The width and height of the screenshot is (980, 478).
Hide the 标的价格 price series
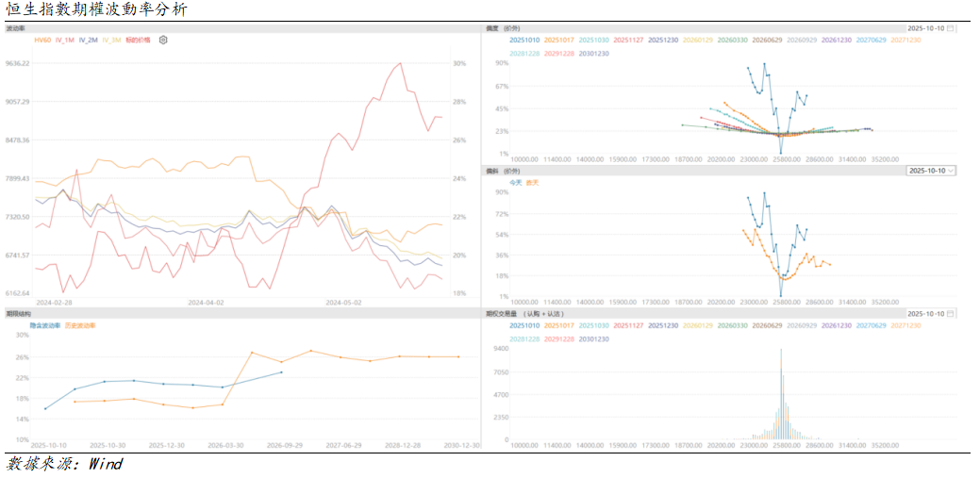pyautogui.click(x=138, y=41)
